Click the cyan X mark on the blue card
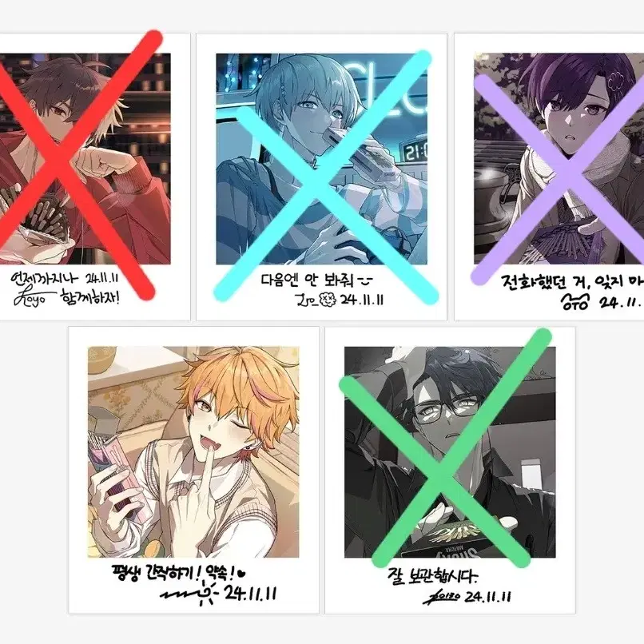The width and height of the screenshot is (644, 644). pos(324,177)
